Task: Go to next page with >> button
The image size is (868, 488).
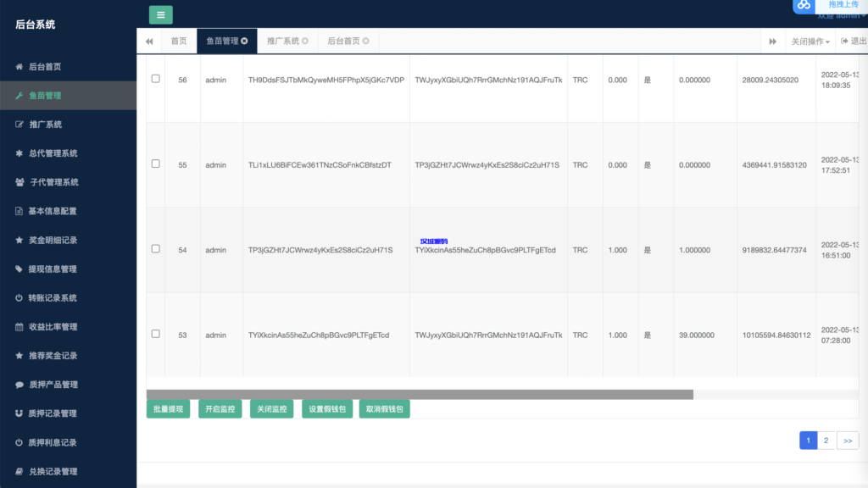Action: (x=847, y=441)
